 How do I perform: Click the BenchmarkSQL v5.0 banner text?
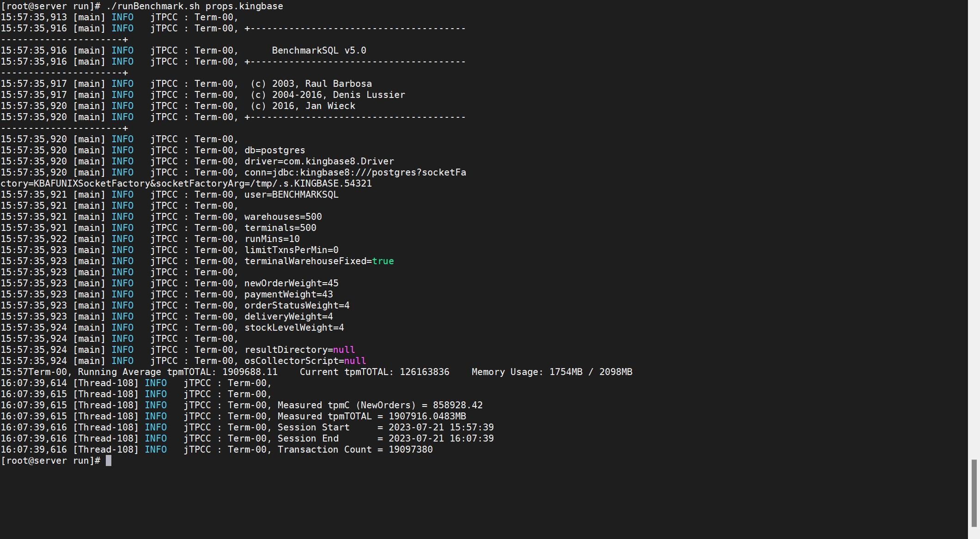click(x=319, y=50)
